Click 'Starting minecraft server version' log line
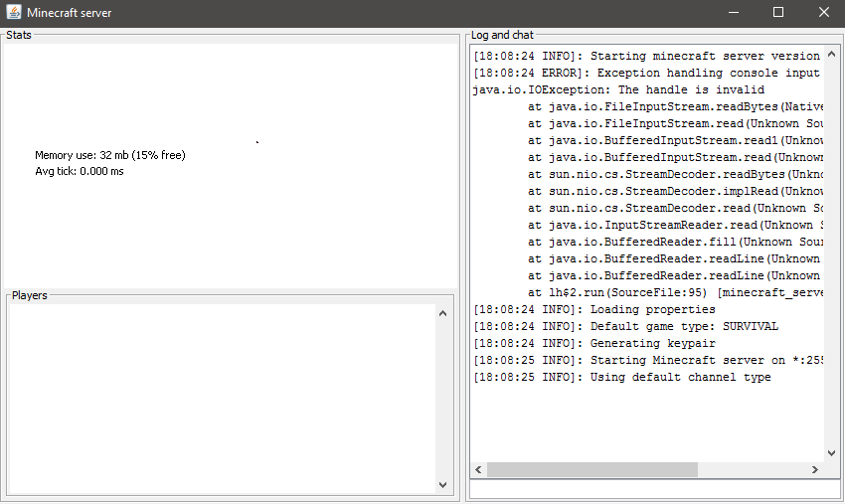845x504 pixels. pyautogui.click(x=647, y=56)
